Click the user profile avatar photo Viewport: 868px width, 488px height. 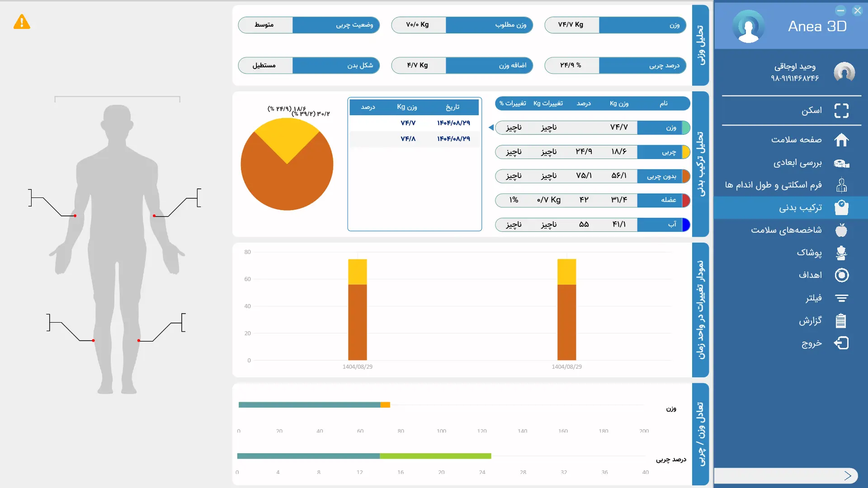click(x=844, y=72)
